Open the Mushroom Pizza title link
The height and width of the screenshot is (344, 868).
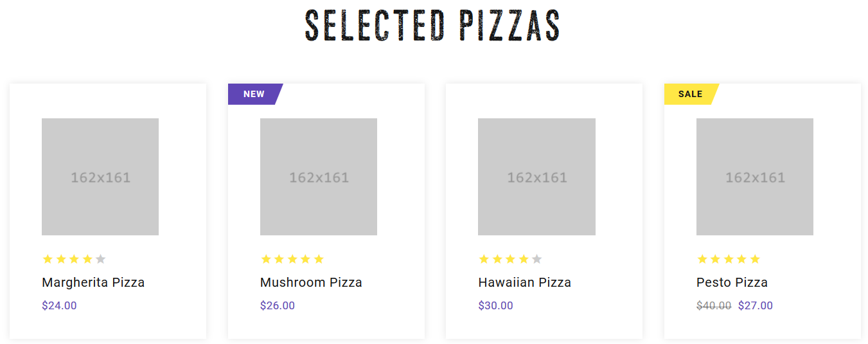click(311, 282)
